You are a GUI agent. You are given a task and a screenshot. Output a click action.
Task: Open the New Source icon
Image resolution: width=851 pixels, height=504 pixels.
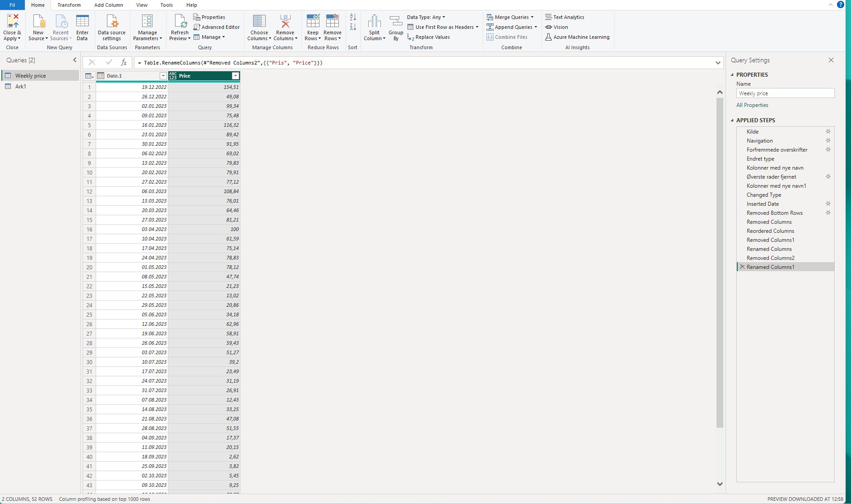coord(38,21)
